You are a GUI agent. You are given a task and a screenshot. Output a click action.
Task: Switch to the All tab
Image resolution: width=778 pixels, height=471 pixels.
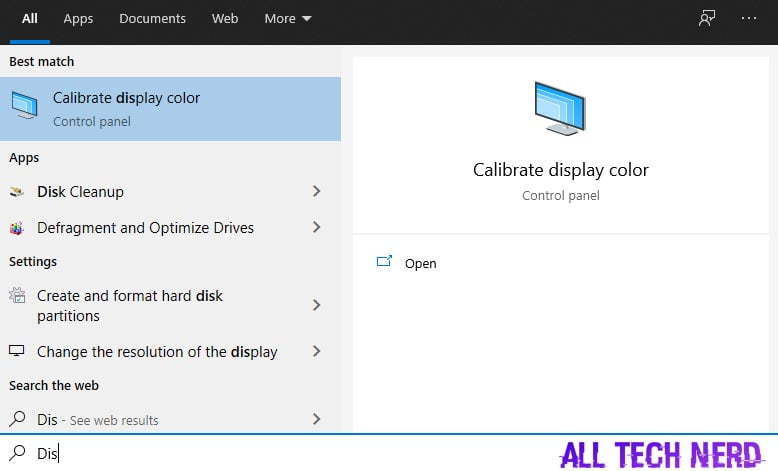click(30, 19)
